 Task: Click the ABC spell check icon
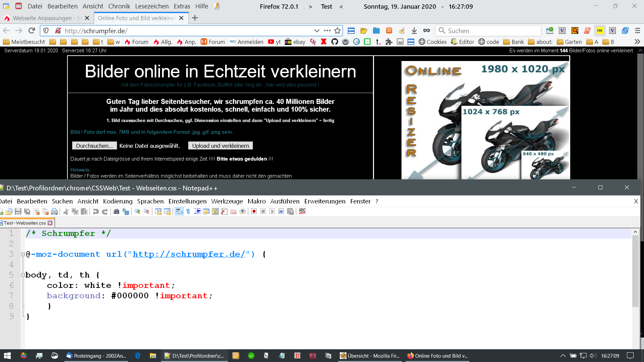302,211
